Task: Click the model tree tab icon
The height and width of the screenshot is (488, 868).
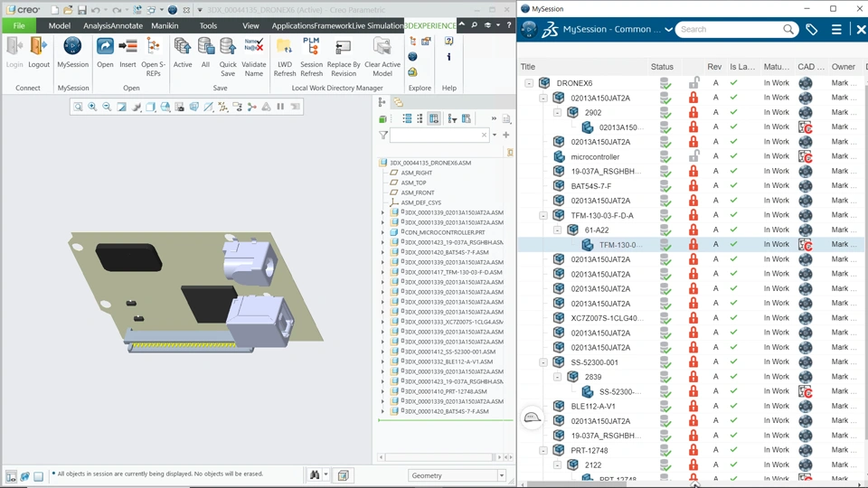Action: pyautogui.click(x=382, y=102)
